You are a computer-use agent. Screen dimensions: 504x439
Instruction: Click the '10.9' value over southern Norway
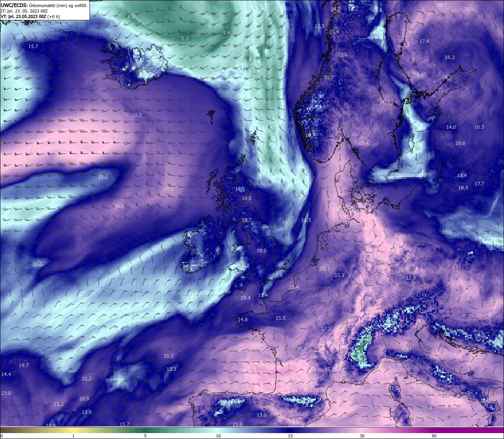pyautogui.click(x=321, y=107)
